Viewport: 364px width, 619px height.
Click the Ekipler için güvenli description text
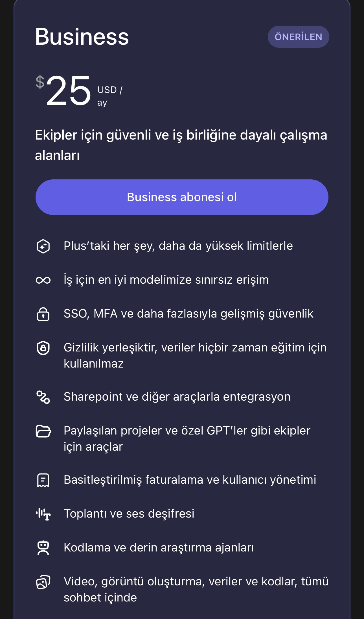[x=181, y=145]
